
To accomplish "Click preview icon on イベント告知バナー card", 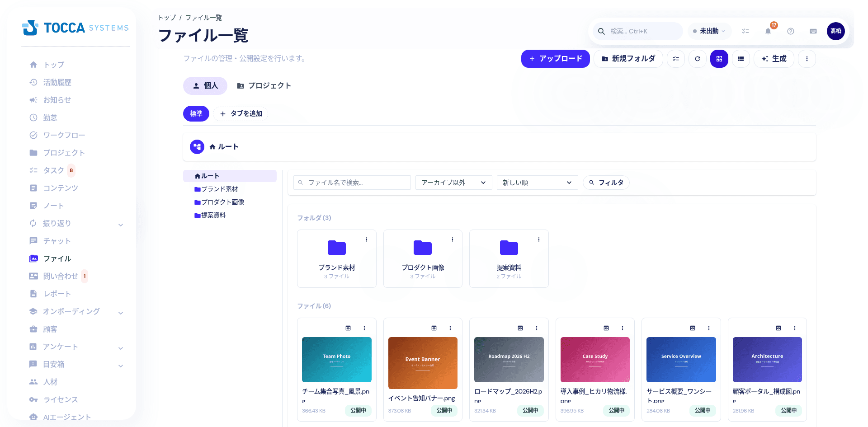I will point(434,328).
